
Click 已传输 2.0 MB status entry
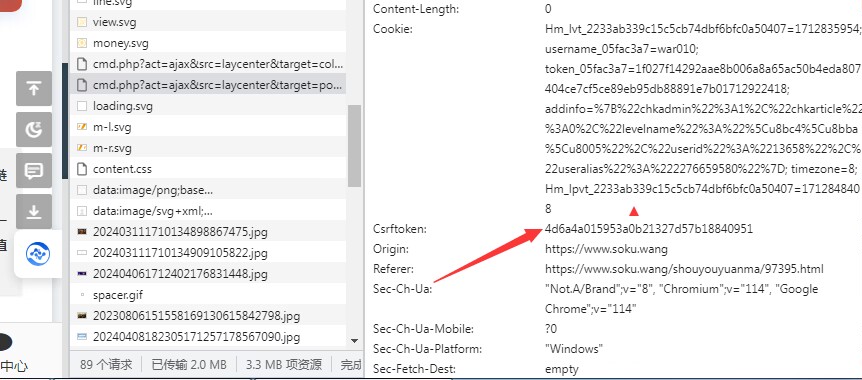coord(189,365)
